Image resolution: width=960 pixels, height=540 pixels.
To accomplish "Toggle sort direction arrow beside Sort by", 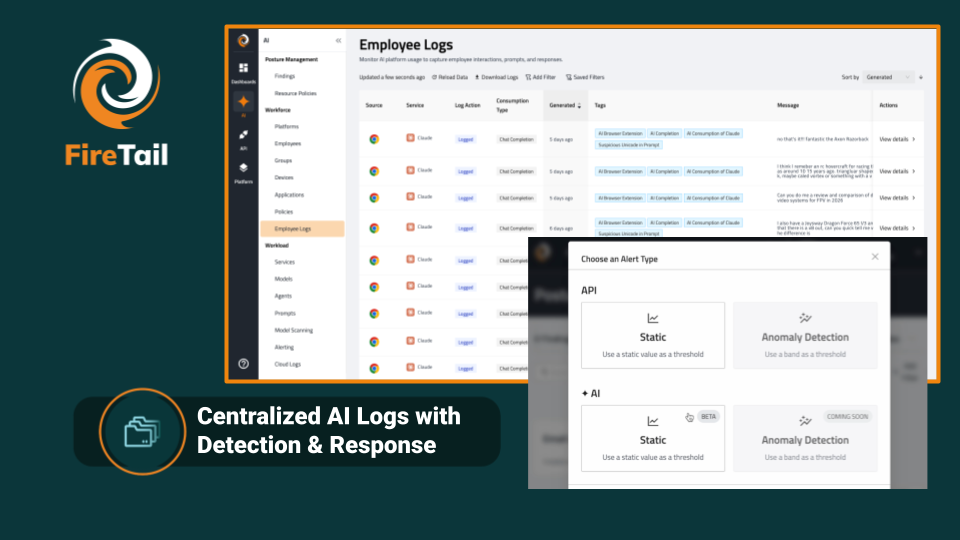I will pos(921,77).
